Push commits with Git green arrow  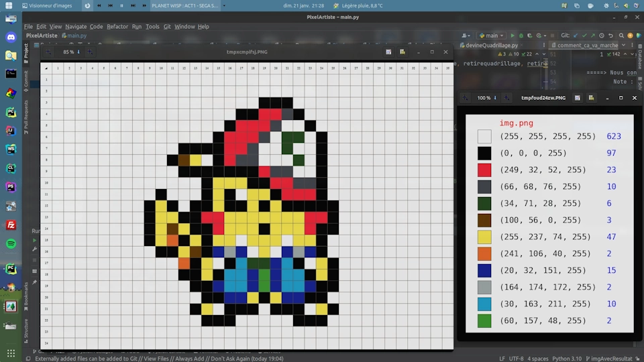[x=592, y=36]
